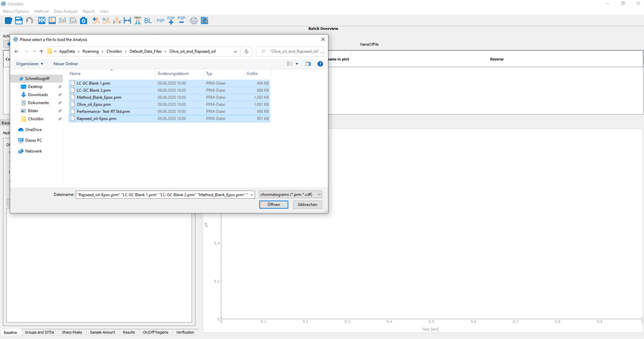This screenshot has height=339, width=644.
Task: Open the Report menu
Action: pyautogui.click(x=89, y=12)
